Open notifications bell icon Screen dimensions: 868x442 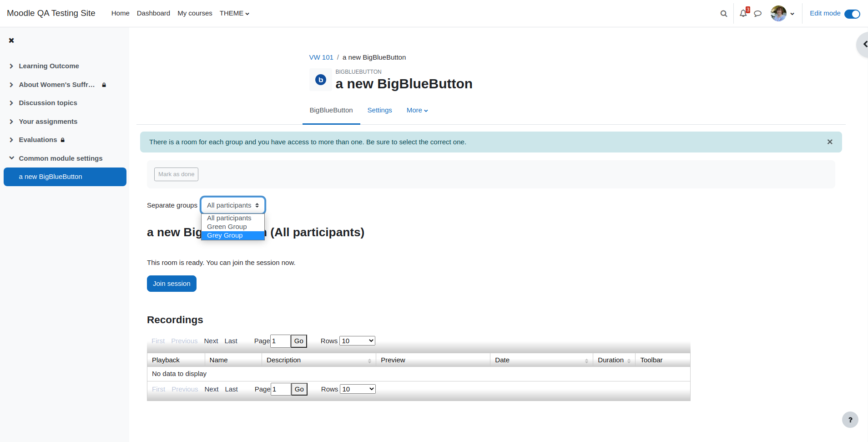pos(743,14)
